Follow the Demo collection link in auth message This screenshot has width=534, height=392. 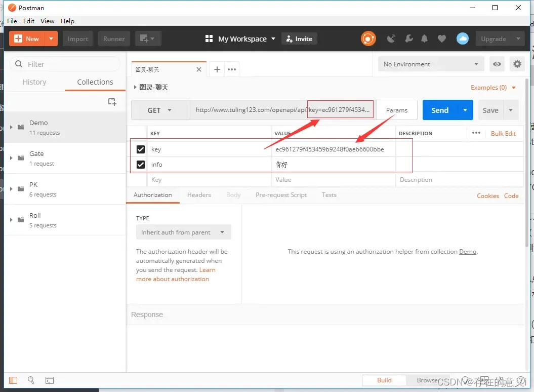coord(468,252)
